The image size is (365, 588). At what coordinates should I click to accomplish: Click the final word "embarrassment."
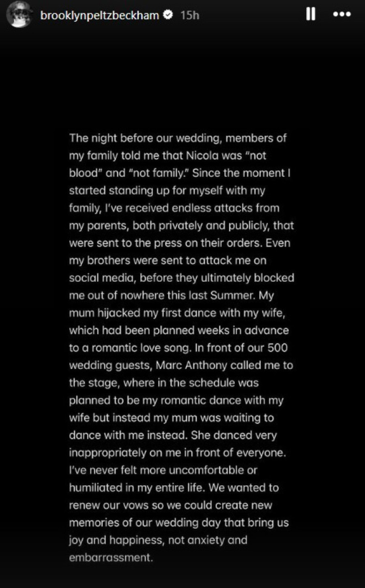(111, 558)
